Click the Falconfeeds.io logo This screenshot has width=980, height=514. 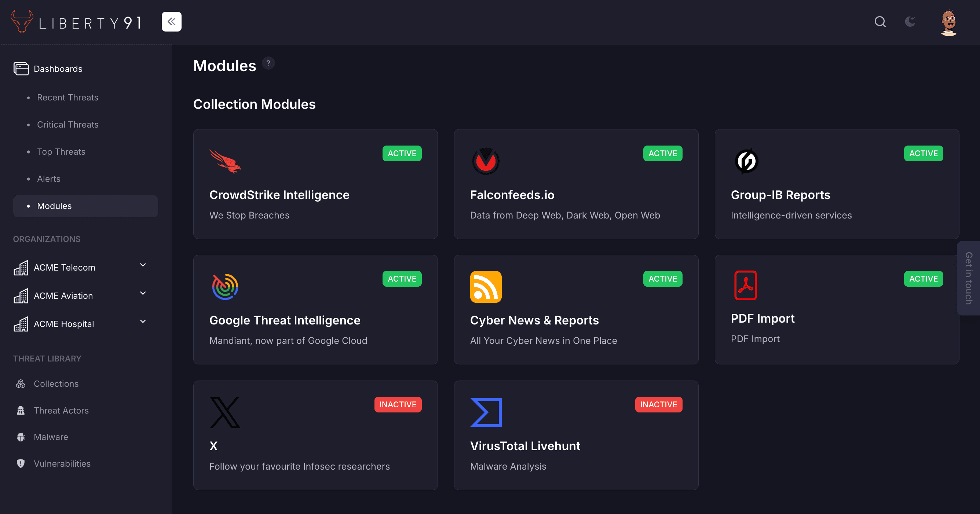click(486, 161)
